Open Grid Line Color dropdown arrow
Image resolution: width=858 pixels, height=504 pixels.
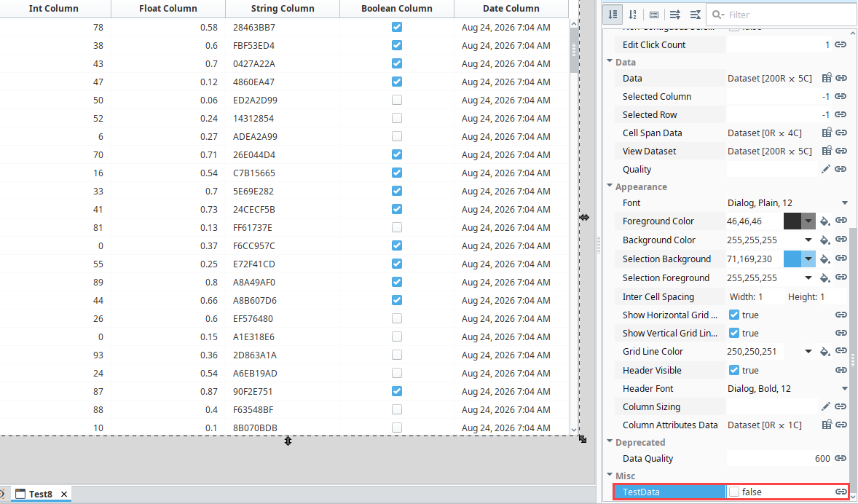pos(808,351)
